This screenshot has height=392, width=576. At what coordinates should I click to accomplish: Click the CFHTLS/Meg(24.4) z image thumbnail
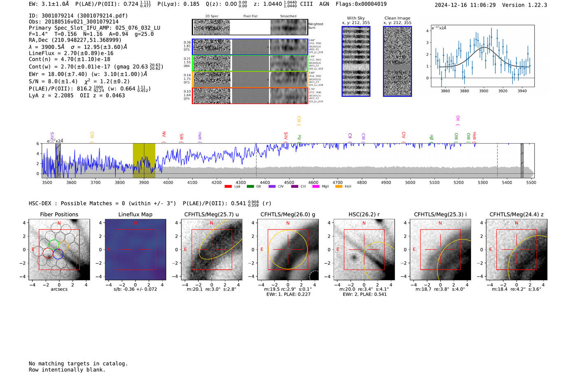tap(517, 250)
